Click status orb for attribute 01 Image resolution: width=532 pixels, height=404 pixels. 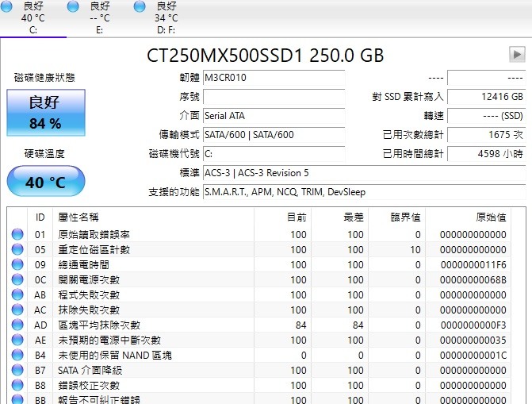point(17,234)
